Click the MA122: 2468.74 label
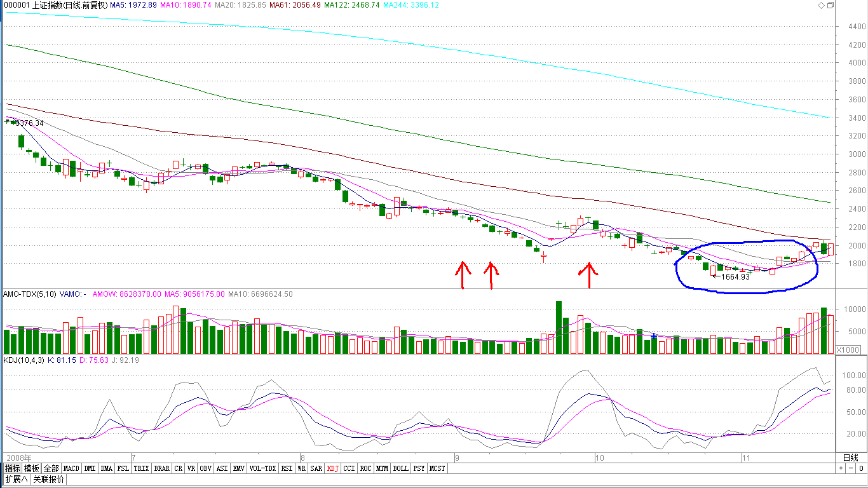868x488 pixels. tap(351, 5)
